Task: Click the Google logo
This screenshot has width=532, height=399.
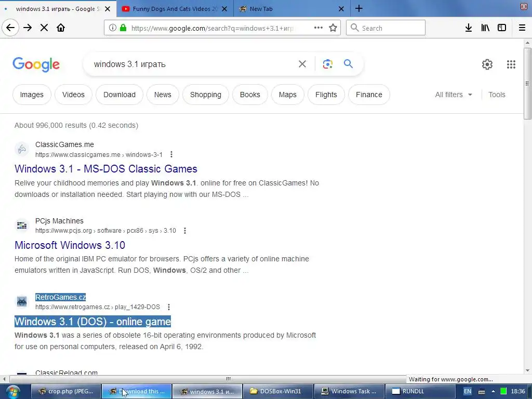Action: [36, 64]
